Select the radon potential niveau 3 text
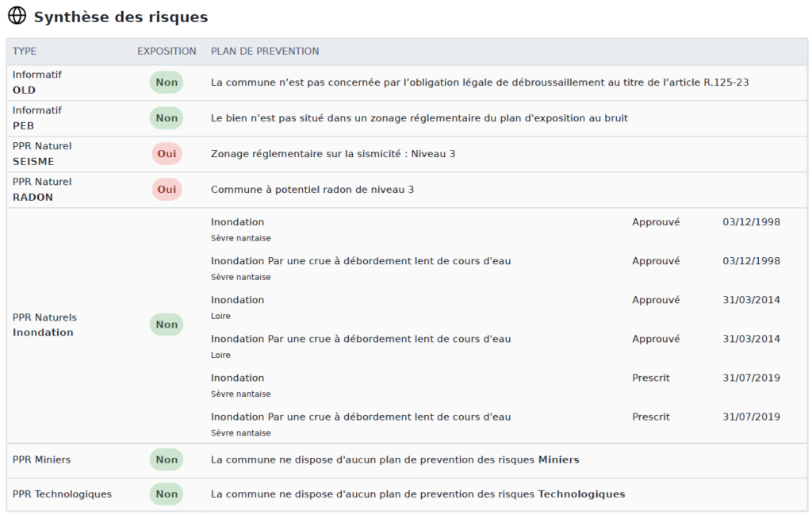 pos(312,190)
